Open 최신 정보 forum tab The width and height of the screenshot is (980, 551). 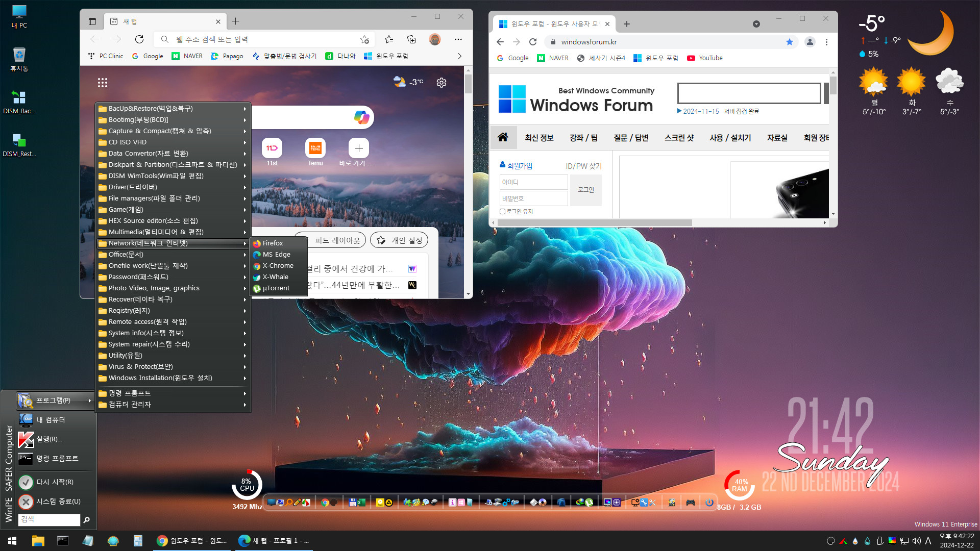[539, 138]
